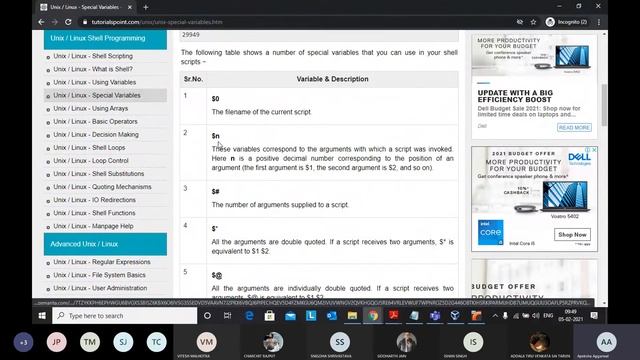640x360 pixels.
Task: Open the blue L app on taskbar
Action: pos(311,316)
